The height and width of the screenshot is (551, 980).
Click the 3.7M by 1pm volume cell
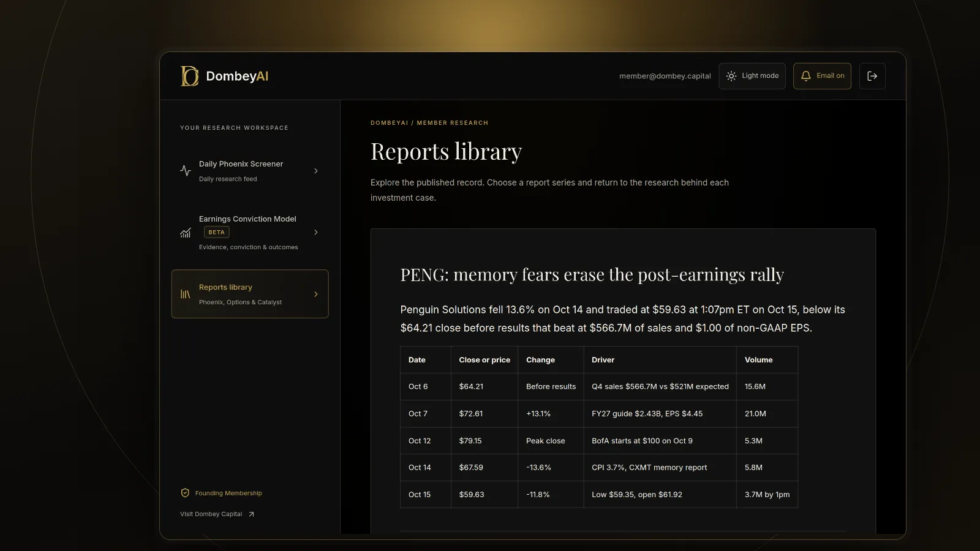point(767,495)
